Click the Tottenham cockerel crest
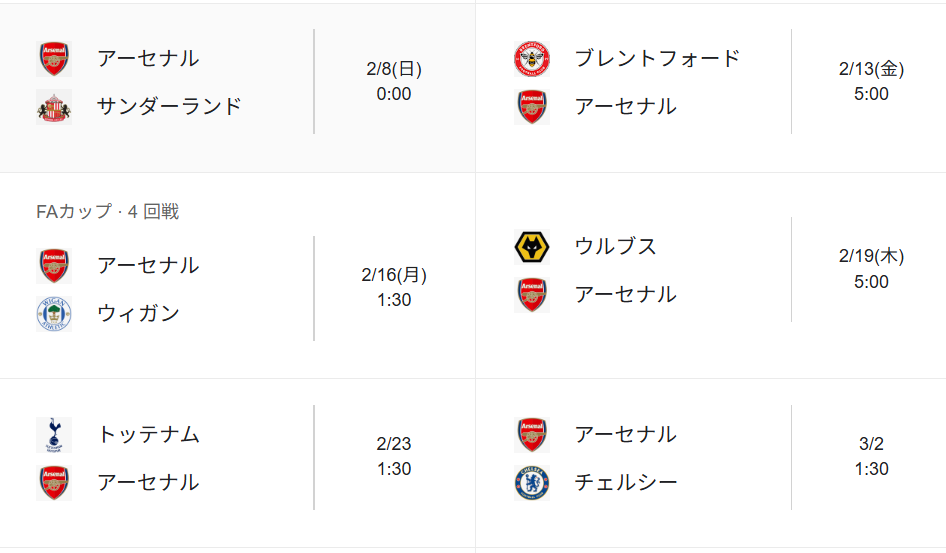Image resolution: width=946 pixels, height=553 pixels. point(54,434)
